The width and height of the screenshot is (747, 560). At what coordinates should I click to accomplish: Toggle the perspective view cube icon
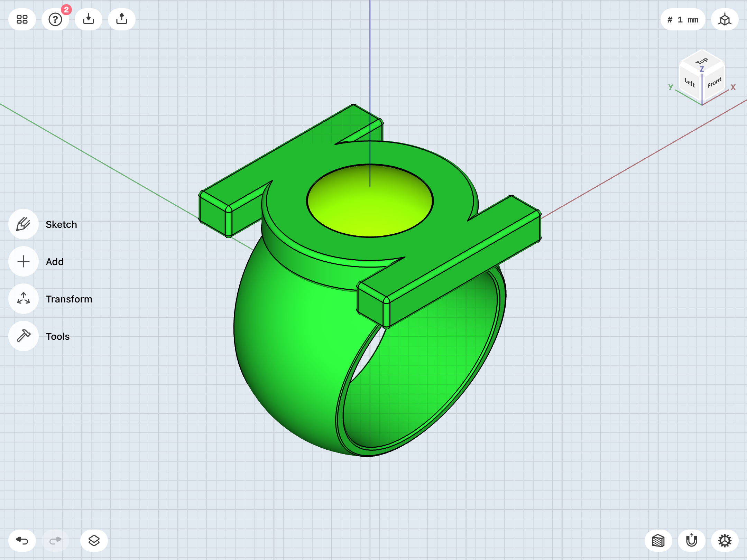[725, 19]
